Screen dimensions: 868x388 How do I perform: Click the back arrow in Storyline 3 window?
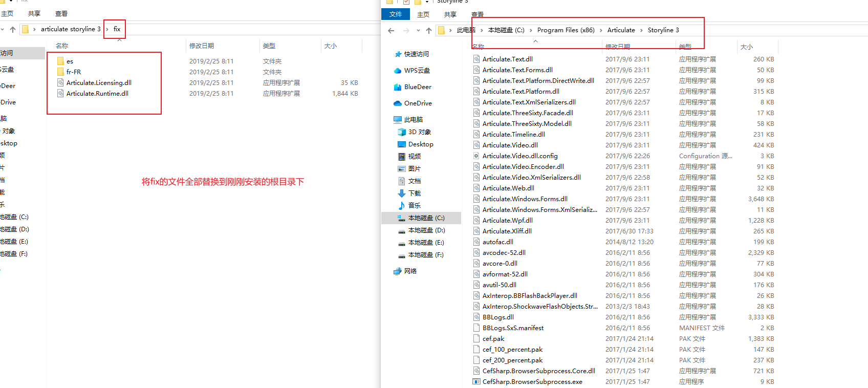tap(391, 31)
